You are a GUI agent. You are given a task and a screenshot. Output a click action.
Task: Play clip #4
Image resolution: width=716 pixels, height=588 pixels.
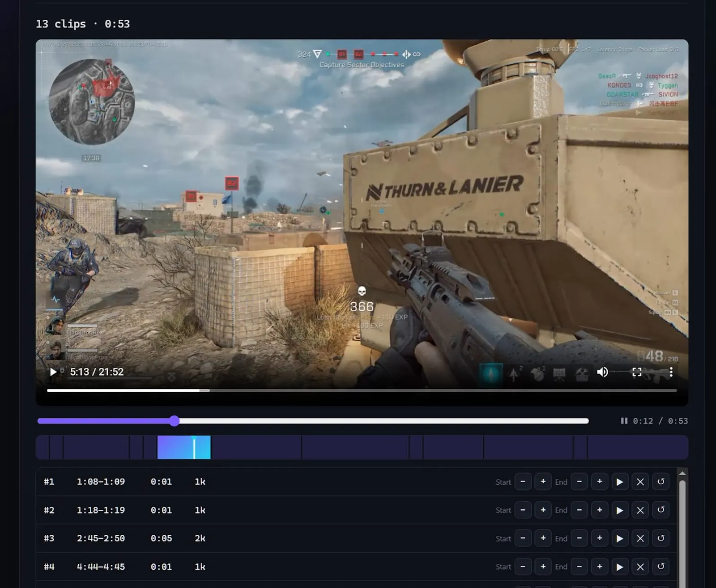620,567
